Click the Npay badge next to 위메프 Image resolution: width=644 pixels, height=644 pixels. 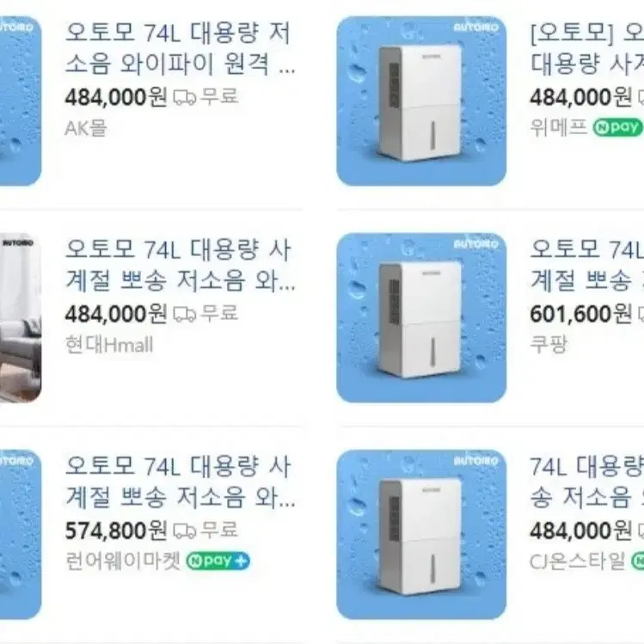(x=617, y=127)
